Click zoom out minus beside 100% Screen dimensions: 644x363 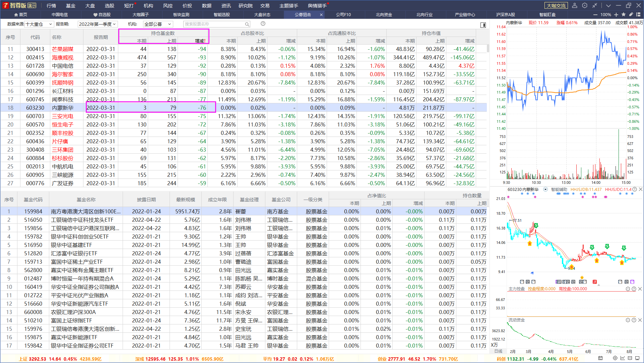coord(595,15)
